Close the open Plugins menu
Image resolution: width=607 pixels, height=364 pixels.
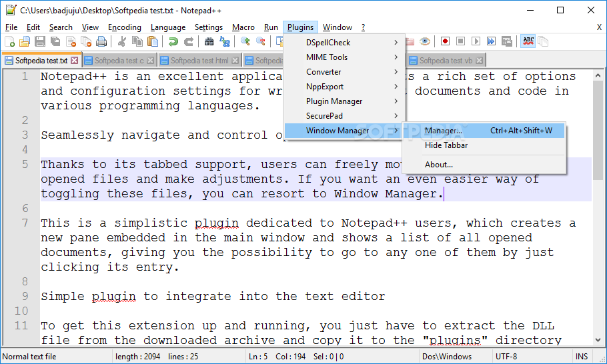[x=300, y=27]
